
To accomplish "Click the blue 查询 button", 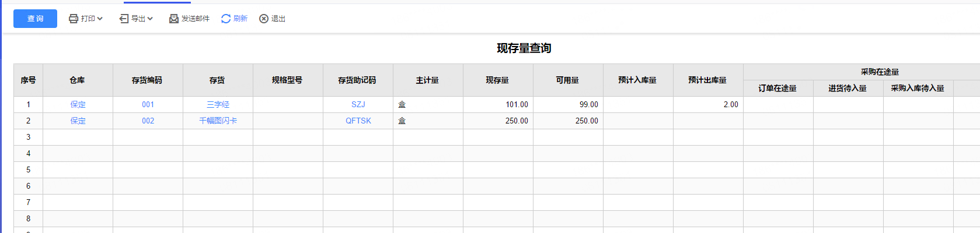I will click(x=35, y=19).
